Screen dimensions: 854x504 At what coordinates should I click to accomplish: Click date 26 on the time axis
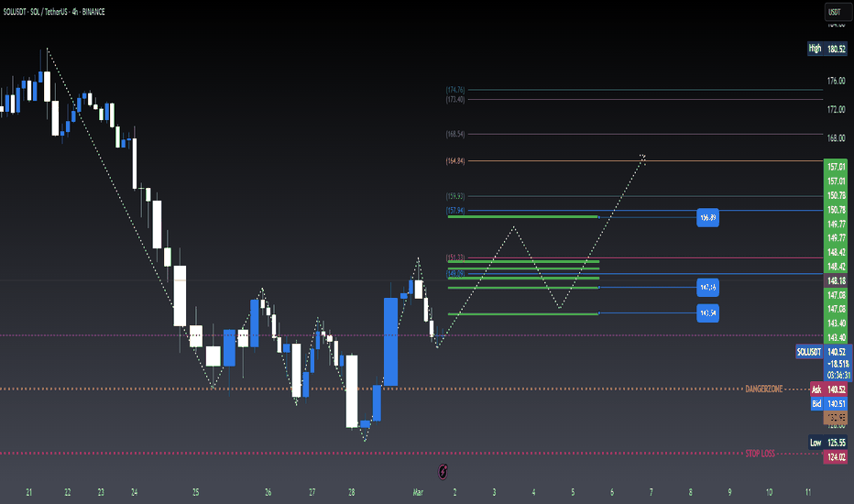pyautogui.click(x=268, y=492)
